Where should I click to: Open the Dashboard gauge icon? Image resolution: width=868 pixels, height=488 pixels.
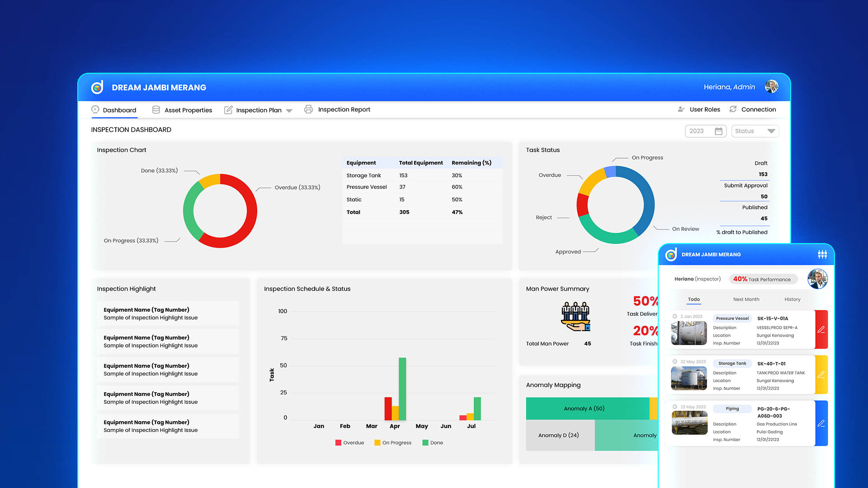click(x=95, y=109)
